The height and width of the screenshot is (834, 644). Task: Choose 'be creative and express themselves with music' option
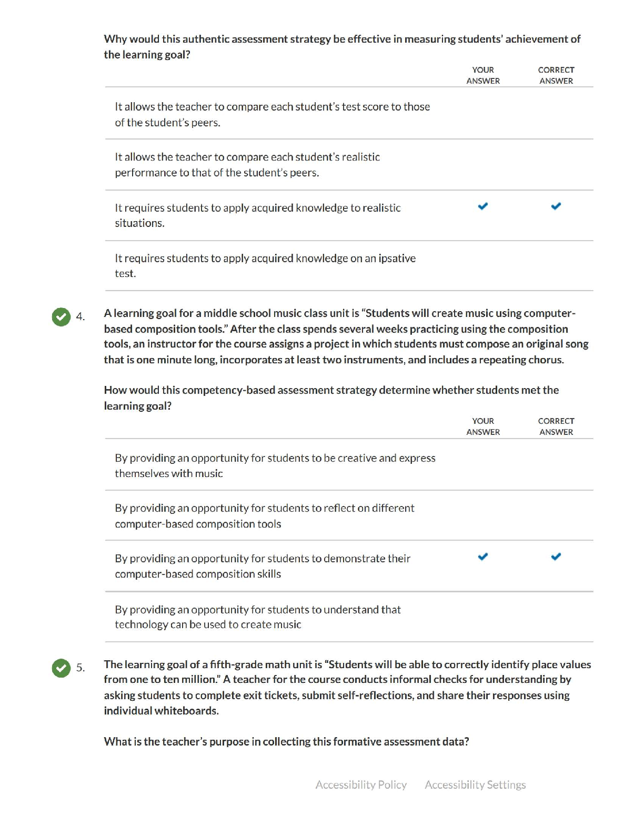275,465
